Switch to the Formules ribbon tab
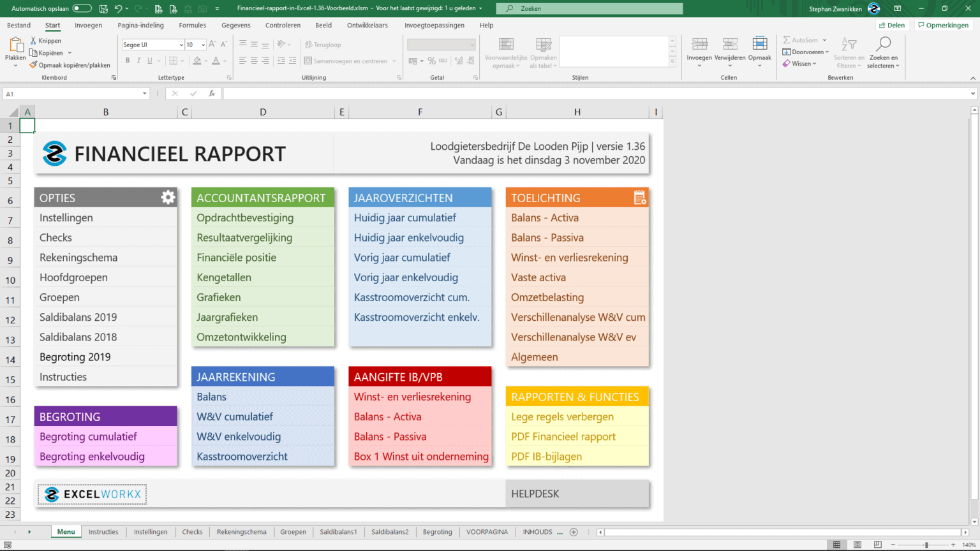This screenshot has height=551, width=980. (192, 25)
